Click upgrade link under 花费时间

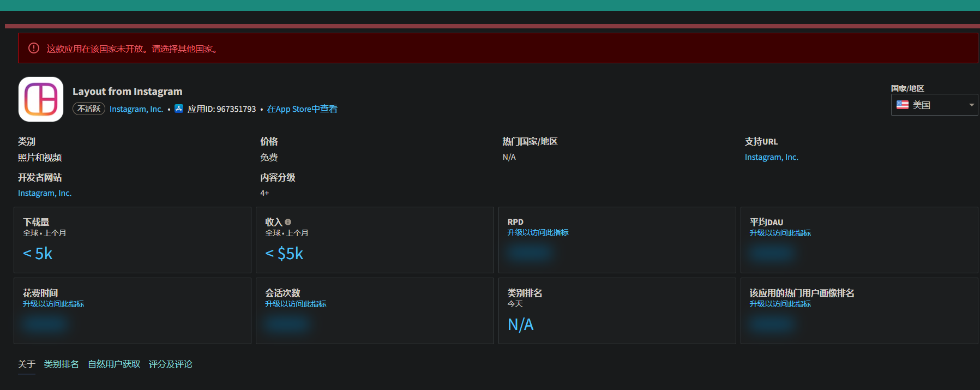click(53, 304)
